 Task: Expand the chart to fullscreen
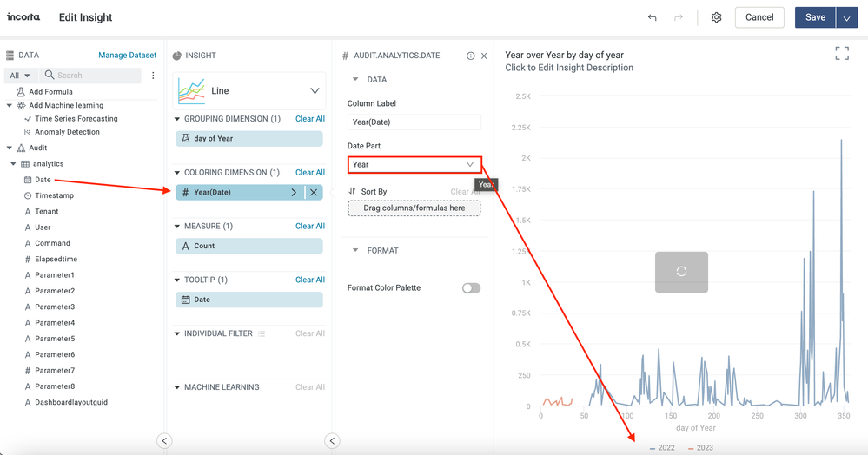841,54
